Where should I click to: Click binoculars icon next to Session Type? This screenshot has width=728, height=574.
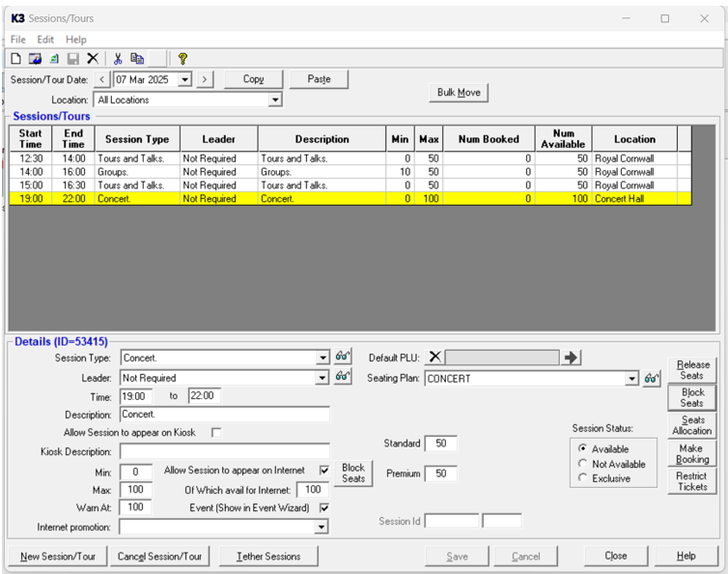pos(343,357)
